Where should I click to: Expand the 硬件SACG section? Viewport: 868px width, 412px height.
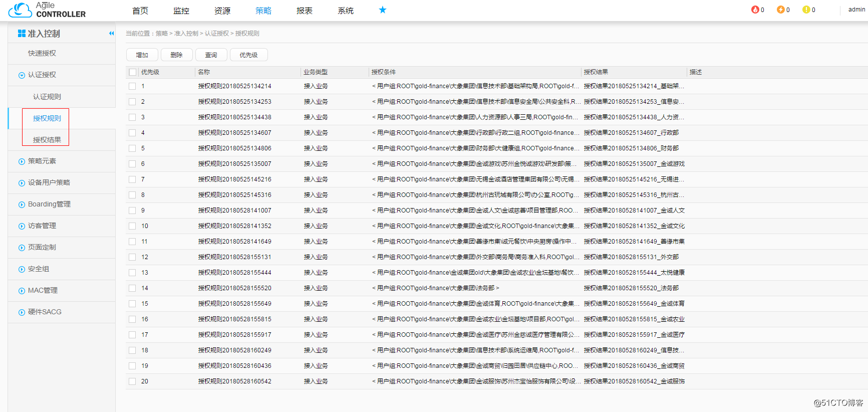(22, 312)
